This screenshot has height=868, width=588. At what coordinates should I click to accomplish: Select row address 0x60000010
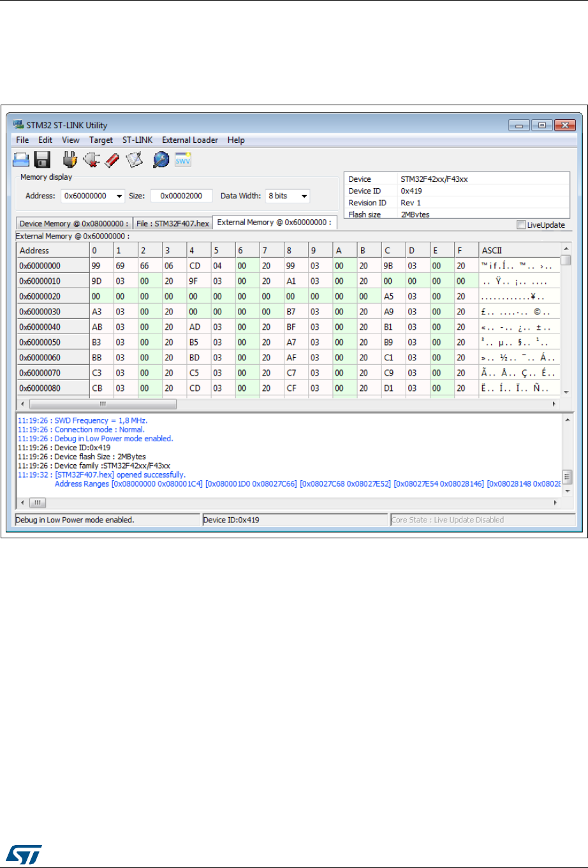53,281
